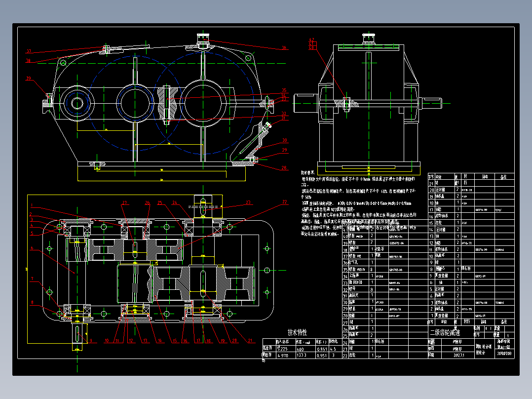The width and height of the screenshot is (532, 399).
Task: Click the 技术特性 table heading
Action: [298, 332]
